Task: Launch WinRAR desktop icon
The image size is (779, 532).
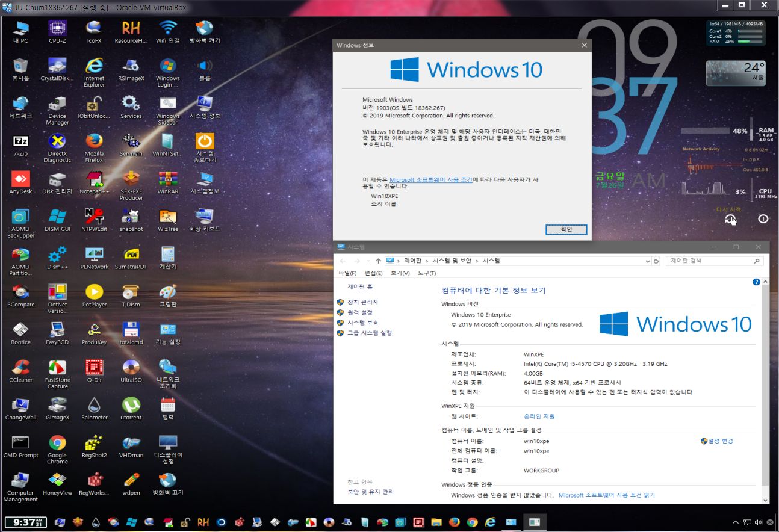Action: [168, 183]
